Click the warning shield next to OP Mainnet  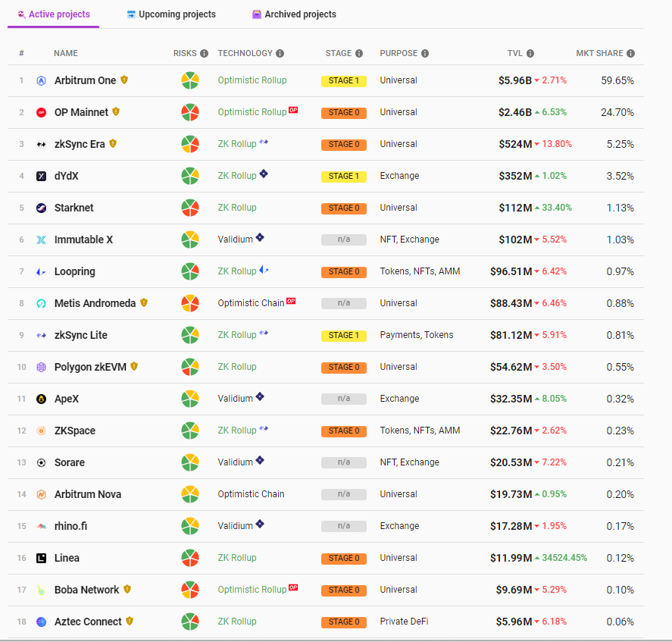coord(116,111)
